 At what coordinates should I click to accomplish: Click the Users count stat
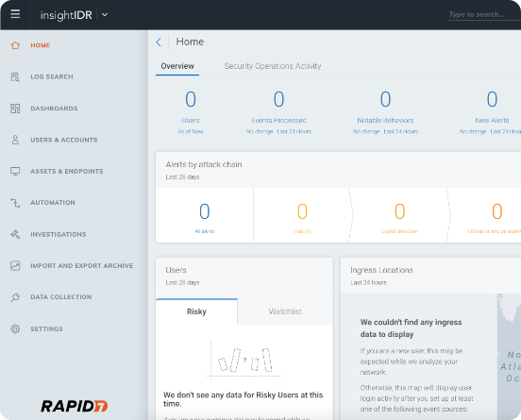click(x=191, y=112)
